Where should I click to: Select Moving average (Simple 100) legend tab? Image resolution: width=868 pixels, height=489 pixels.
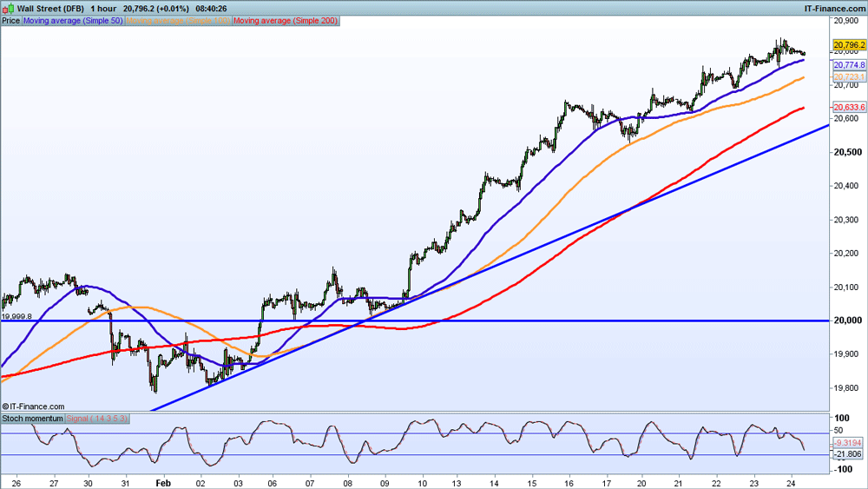click(x=178, y=21)
